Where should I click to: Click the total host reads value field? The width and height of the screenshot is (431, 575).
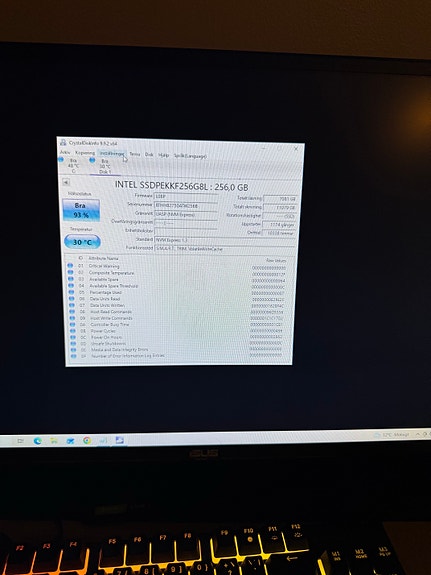[x=280, y=199]
